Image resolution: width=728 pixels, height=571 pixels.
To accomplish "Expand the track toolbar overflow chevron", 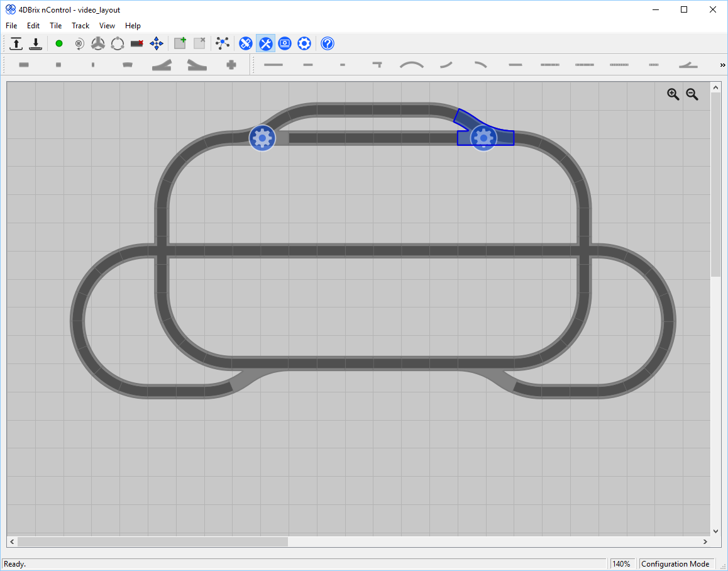I will coord(722,65).
